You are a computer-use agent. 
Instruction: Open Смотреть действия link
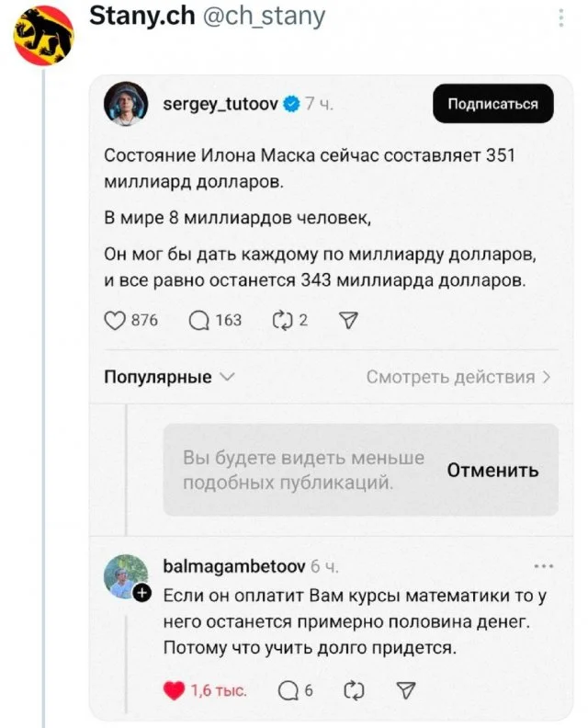pos(458,377)
